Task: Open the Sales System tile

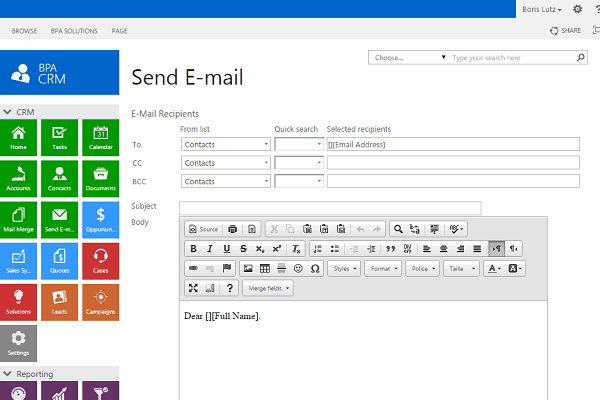Action: [x=18, y=261]
